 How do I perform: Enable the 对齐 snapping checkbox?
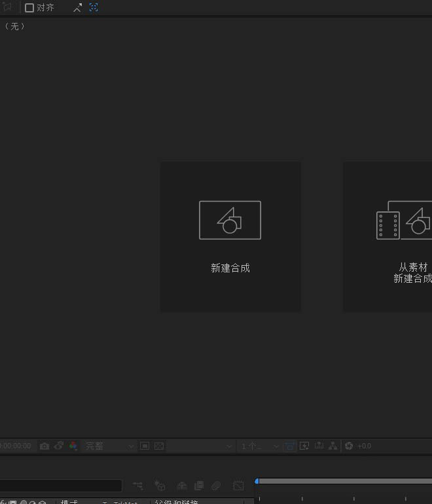click(x=29, y=8)
